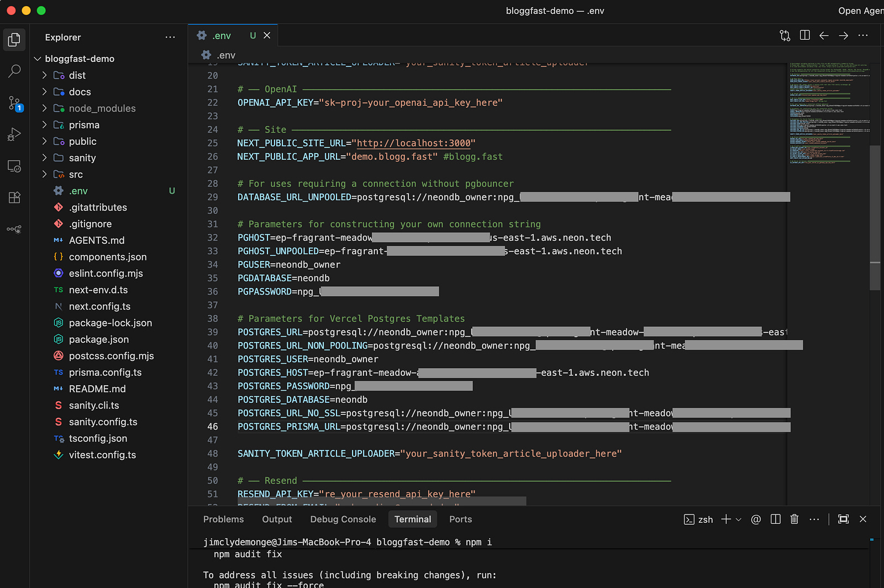Toggle the split terminal button

point(775,519)
